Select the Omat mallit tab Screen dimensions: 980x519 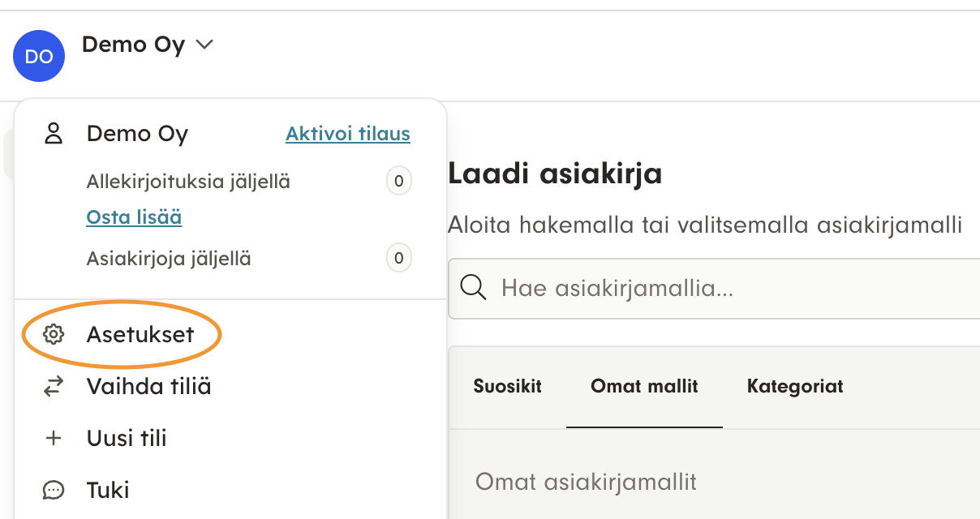point(644,387)
